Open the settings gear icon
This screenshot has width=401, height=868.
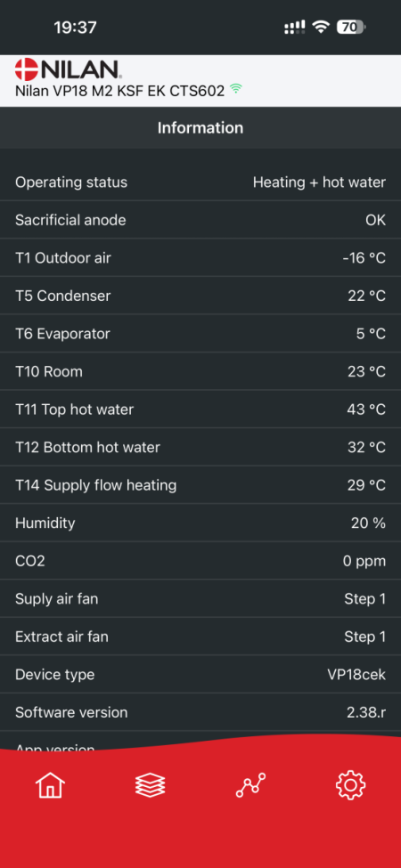(x=350, y=785)
